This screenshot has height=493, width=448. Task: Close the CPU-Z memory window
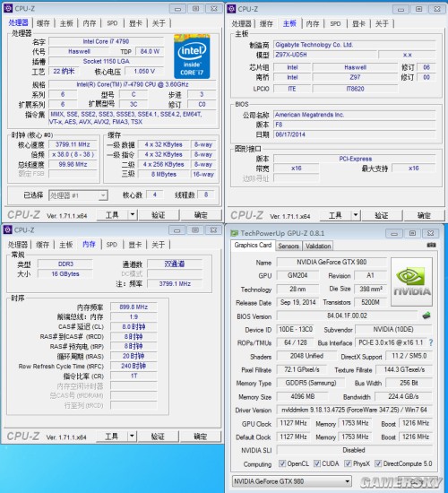(213, 229)
